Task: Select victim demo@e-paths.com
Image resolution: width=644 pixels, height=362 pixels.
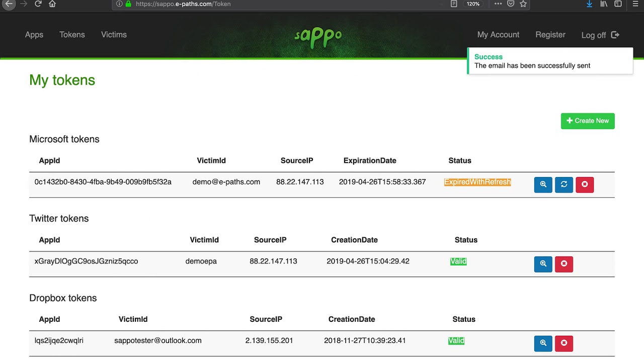Action: click(226, 182)
